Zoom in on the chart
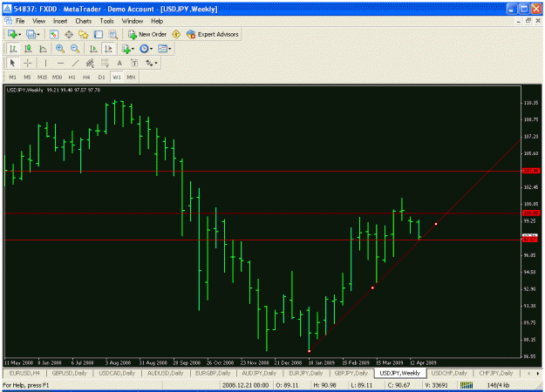 point(60,49)
